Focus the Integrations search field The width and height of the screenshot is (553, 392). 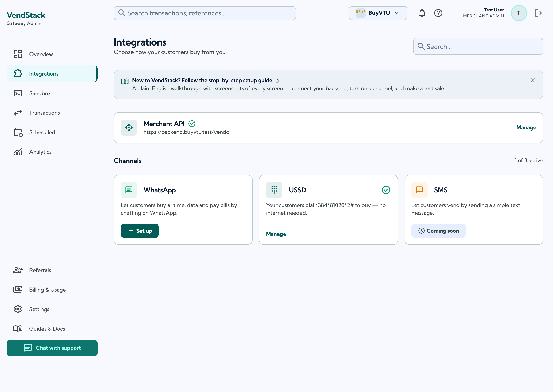(x=478, y=46)
